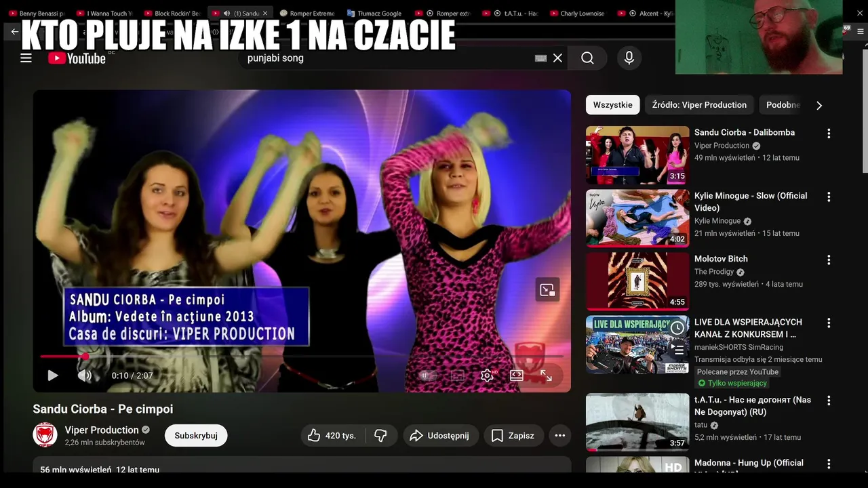The image size is (868, 488).
Task: Enter fullscreen mode in player
Action: pos(546,375)
